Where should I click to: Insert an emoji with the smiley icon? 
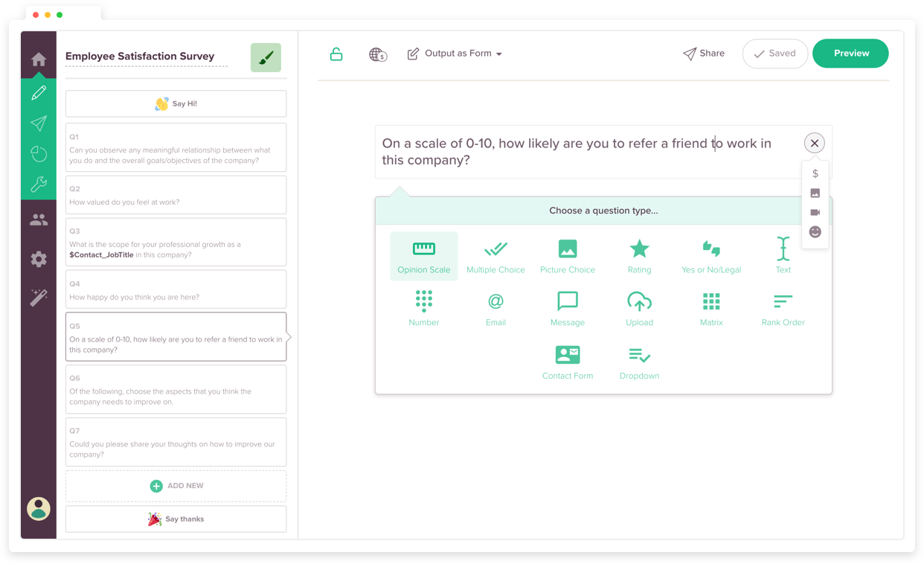click(x=815, y=231)
